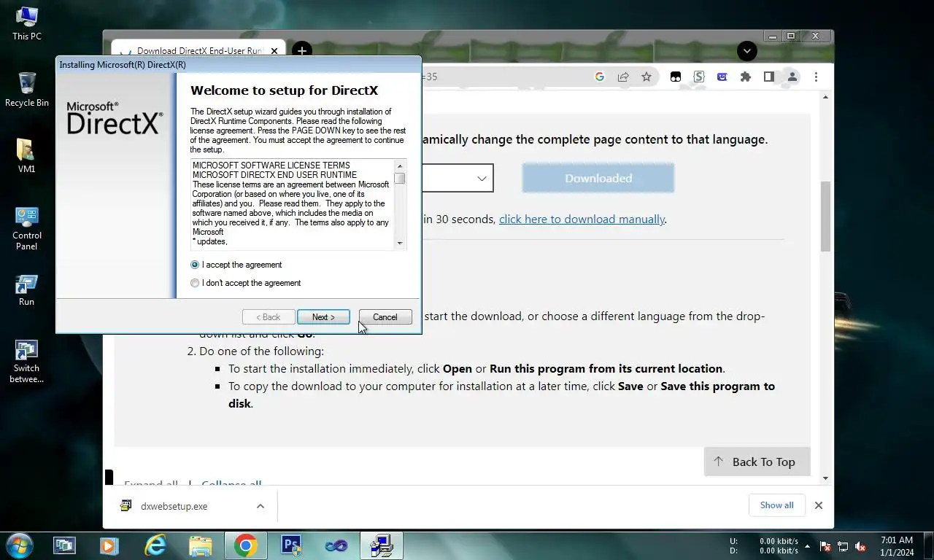Open the Chrome profile avatar
Screen dimensions: 934x560
pos(792,77)
